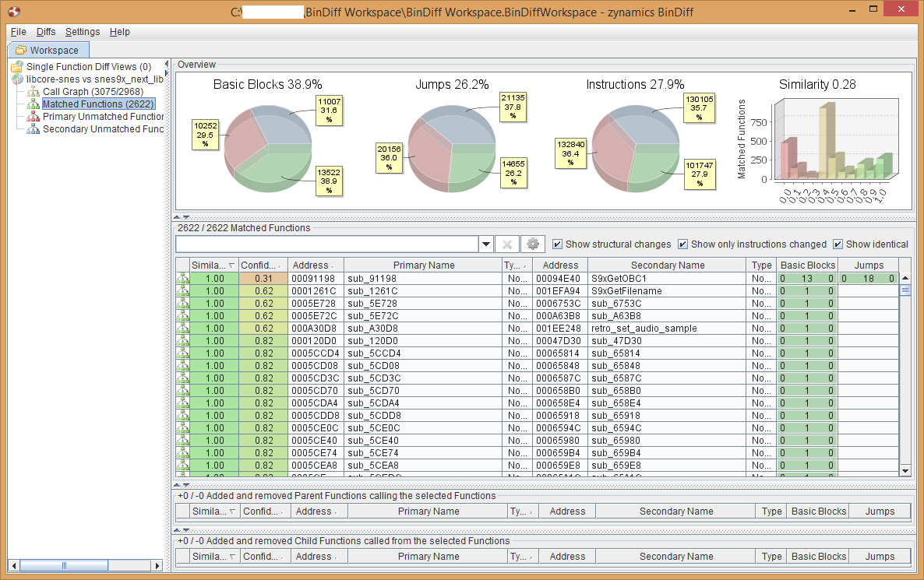Click the Jumps pie chart
Image resolution: width=924 pixels, height=580 pixels.
coord(451,149)
